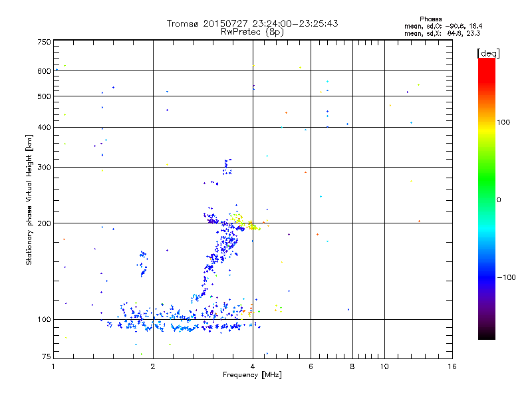Click the 'mean, sd,O: -90.6, 18.4' text
The height and width of the screenshot is (399, 532).
(x=443, y=26)
